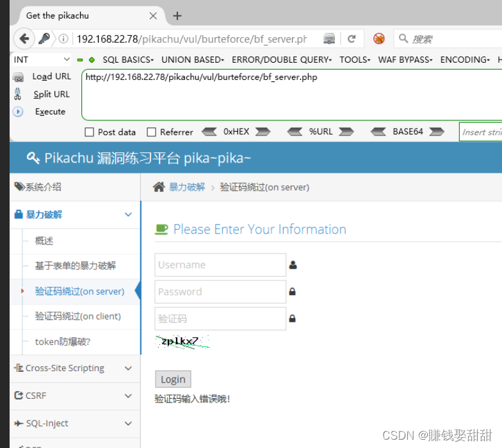Focus the Password input field

(x=220, y=292)
